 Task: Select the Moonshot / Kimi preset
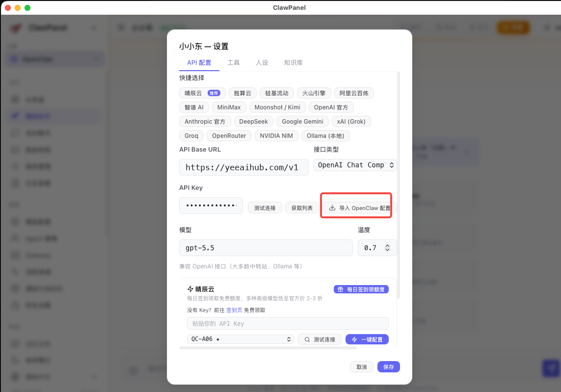tap(277, 107)
